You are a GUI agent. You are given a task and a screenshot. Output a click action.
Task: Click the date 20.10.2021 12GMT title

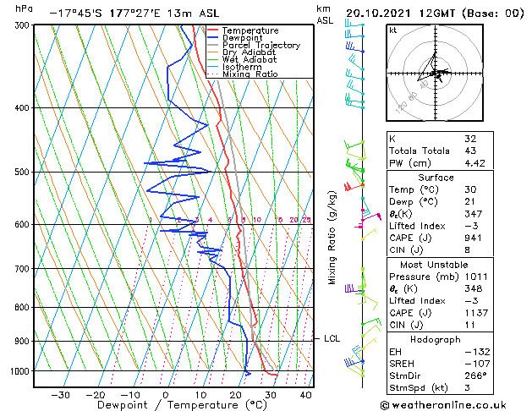(435, 14)
